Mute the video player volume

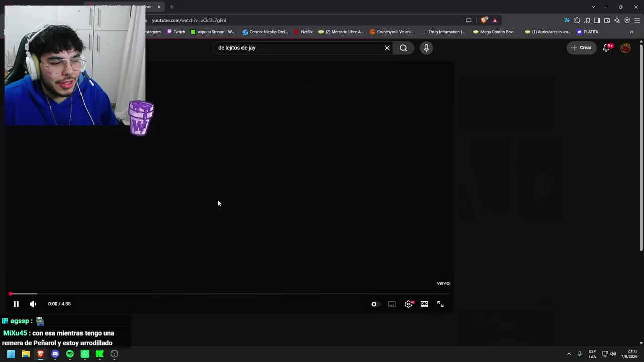click(33, 304)
